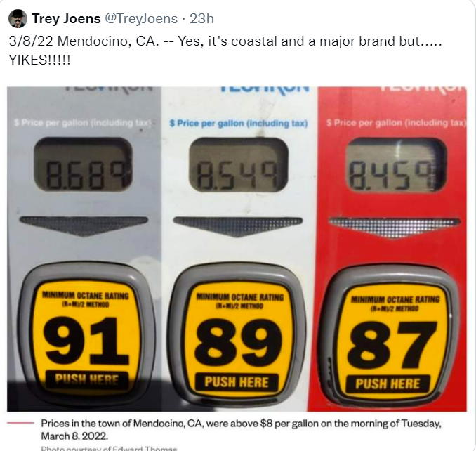Screen dimensions: 476x451
Task: Click the gray panel price-per-gallon label
Action: pyautogui.click(x=83, y=123)
